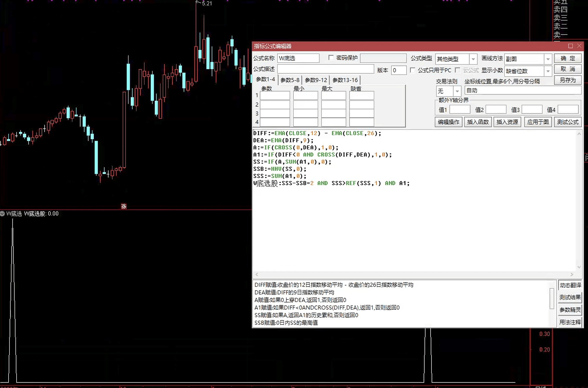Image resolution: width=588 pixels, height=388 pixels.
Task: Click the code editor scroll-up arrow
Action: [579, 134]
